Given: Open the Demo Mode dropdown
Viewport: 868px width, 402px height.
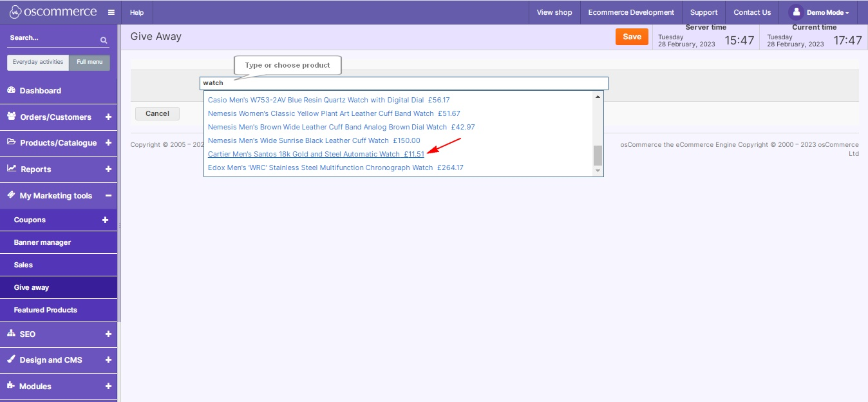Looking at the screenshot, I should click(x=828, y=13).
